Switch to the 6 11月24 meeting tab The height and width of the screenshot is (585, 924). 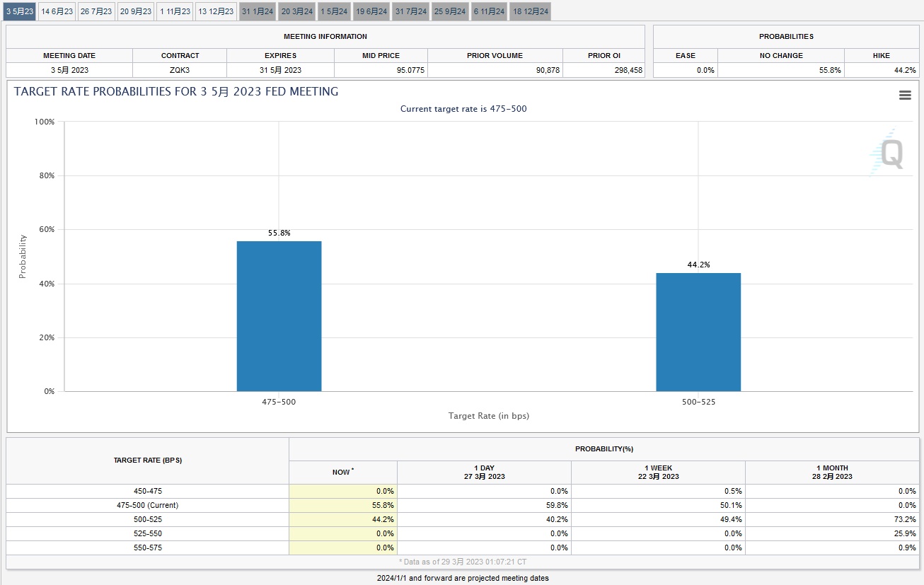(489, 11)
